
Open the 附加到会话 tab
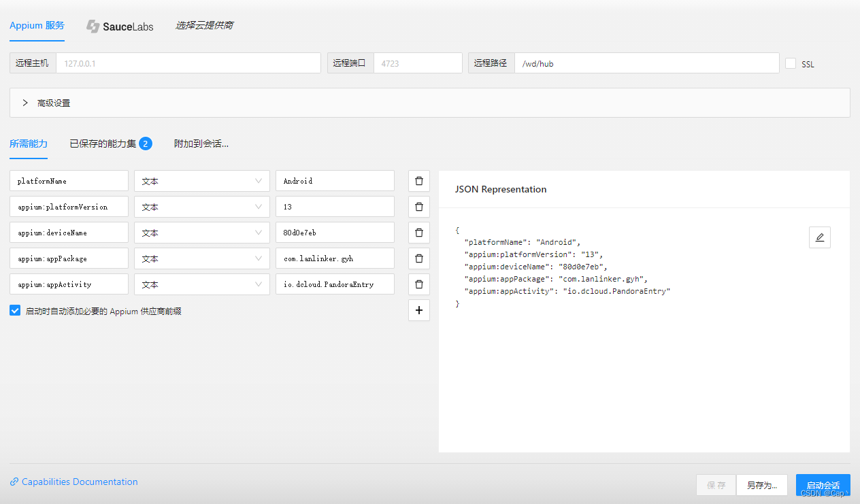click(x=201, y=144)
